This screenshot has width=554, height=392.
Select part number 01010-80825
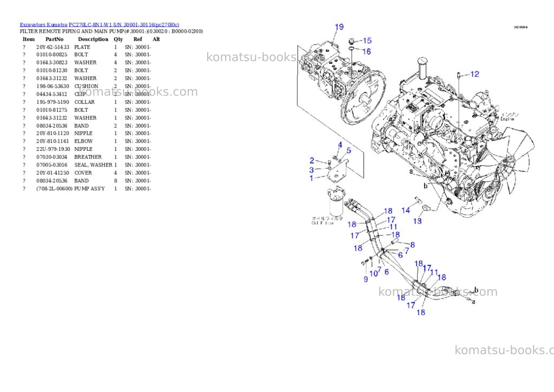(51, 55)
